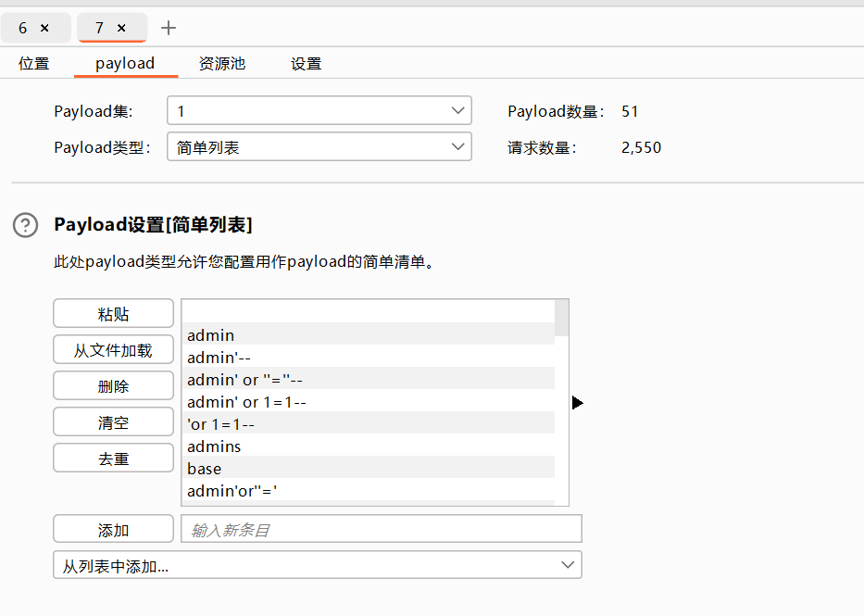Click the 请求数量 value 2,550
864x616 pixels.
point(642,147)
